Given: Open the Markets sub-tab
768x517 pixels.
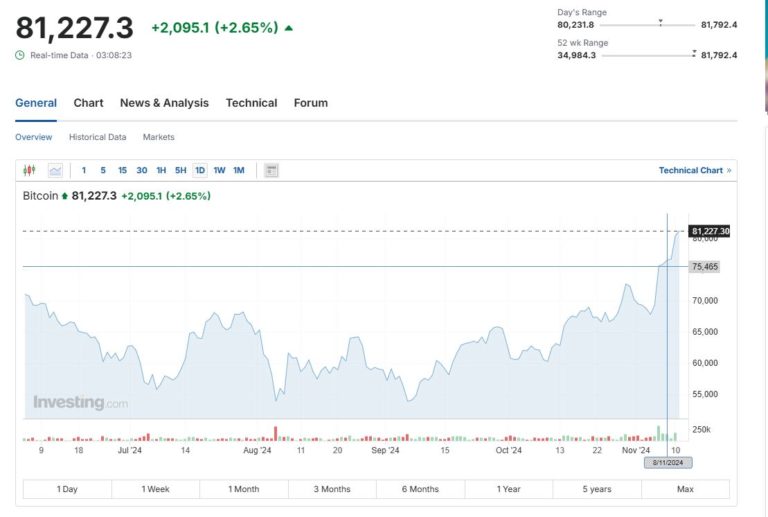Looking at the screenshot, I should (x=158, y=137).
